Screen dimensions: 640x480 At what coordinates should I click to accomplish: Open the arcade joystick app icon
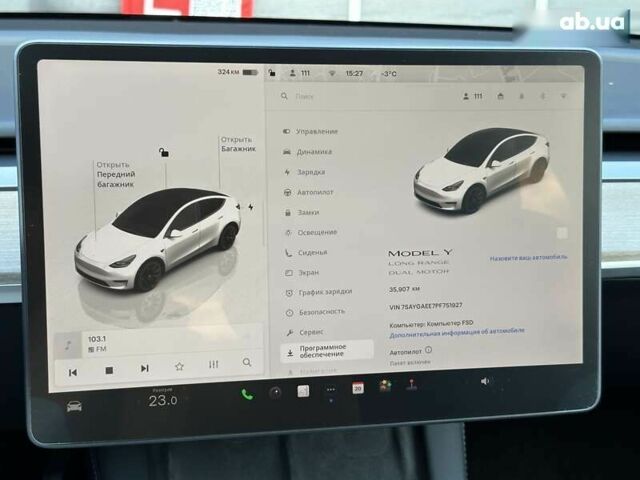(x=411, y=384)
